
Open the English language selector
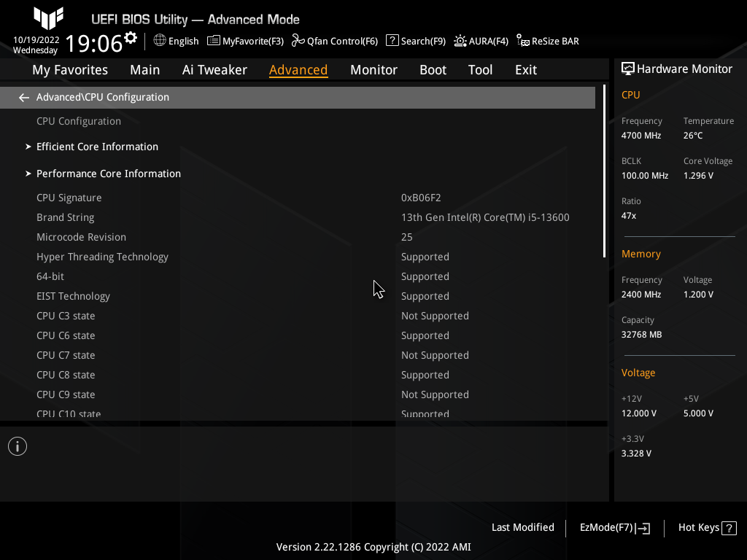pyautogui.click(x=176, y=42)
